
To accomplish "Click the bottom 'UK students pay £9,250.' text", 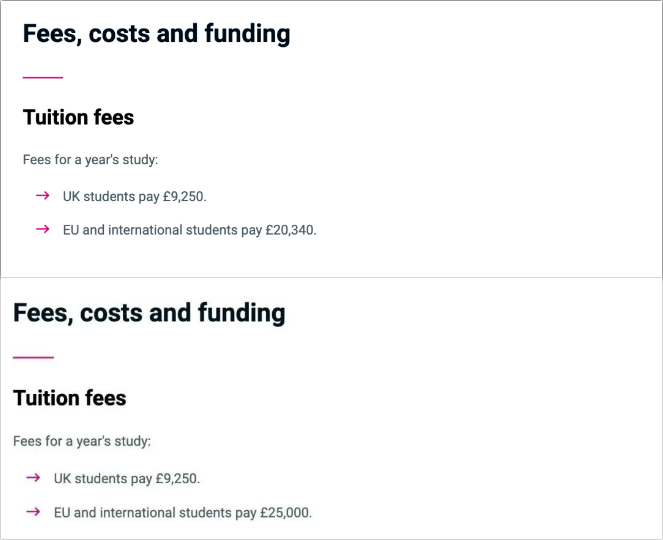I will (x=127, y=479).
